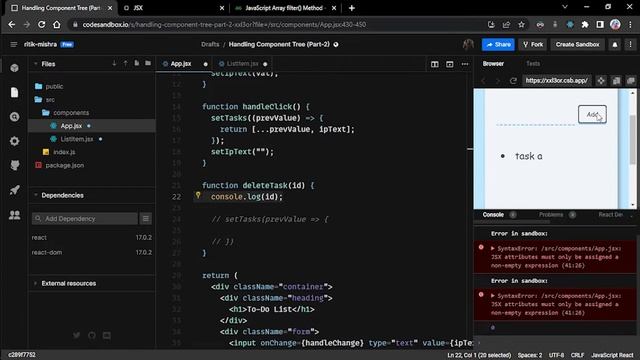This screenshot has width=640, height=360.
Task: Click the notifications bell icon
Action: (615, 44)
